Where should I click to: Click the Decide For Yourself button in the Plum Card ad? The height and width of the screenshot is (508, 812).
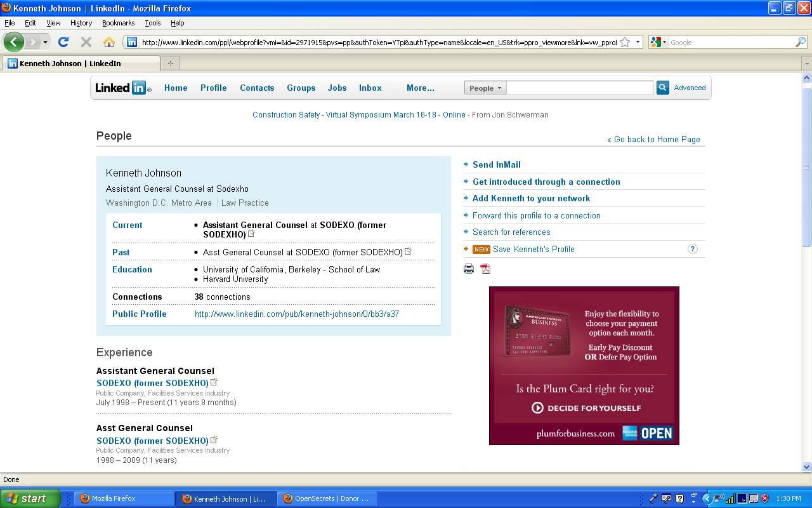584,408
